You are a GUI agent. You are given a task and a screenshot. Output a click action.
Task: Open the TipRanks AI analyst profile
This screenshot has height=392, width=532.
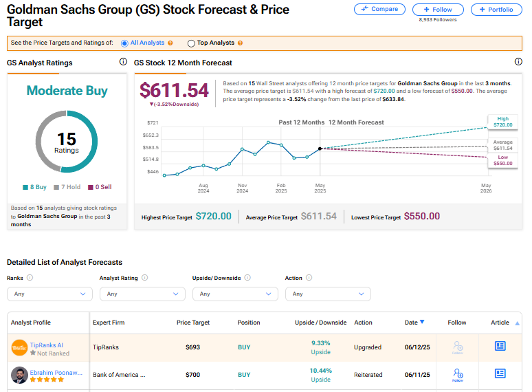(x=48, y=345)
